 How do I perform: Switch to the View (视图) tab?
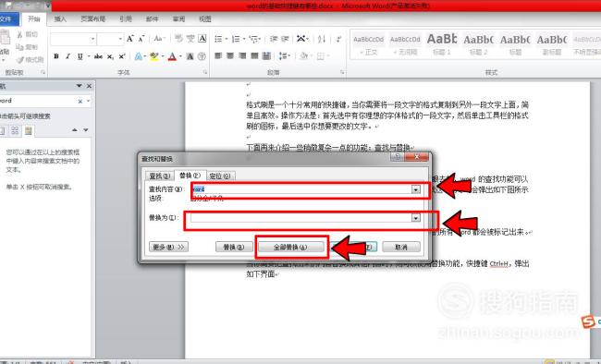(x=205, y=18)
